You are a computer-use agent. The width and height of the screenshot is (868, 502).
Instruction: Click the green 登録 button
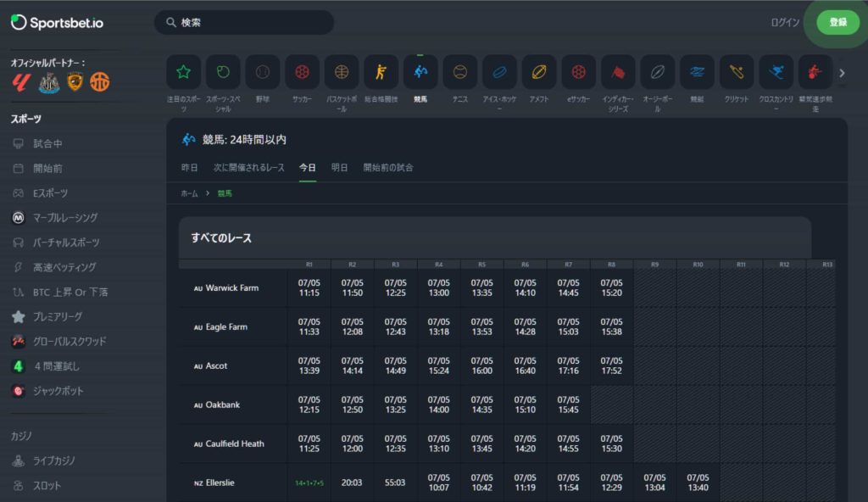(838, 23)
